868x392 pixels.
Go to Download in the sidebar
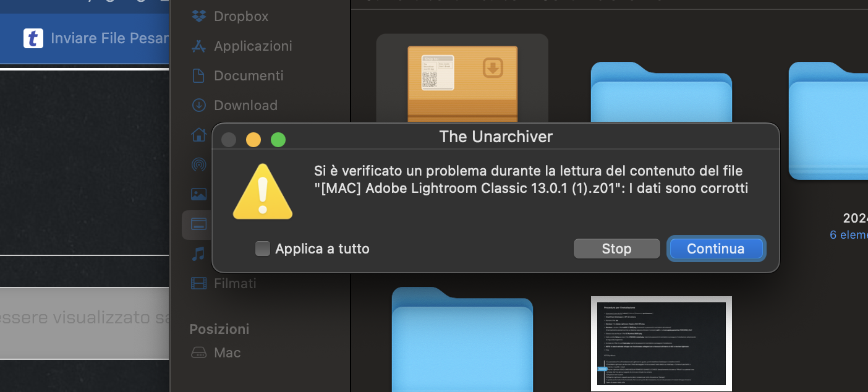(234, 105)
